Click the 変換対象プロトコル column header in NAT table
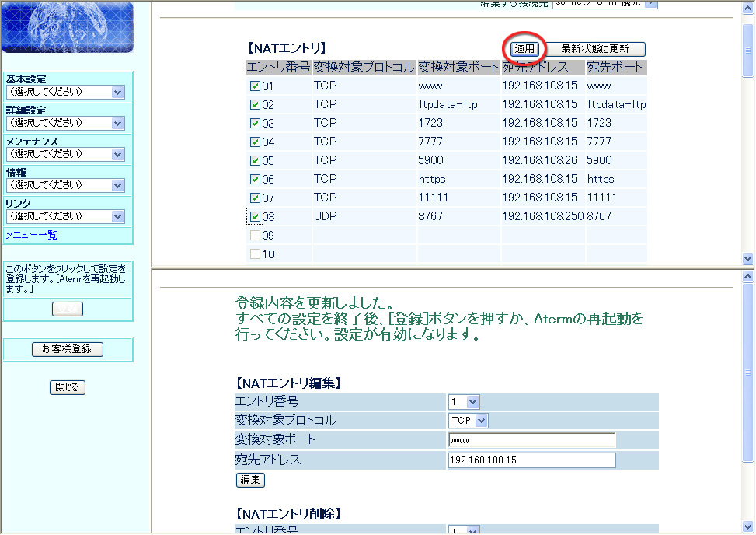Image resolution: width=756 pixels, height=535 pixels. (x=364, y=67)
